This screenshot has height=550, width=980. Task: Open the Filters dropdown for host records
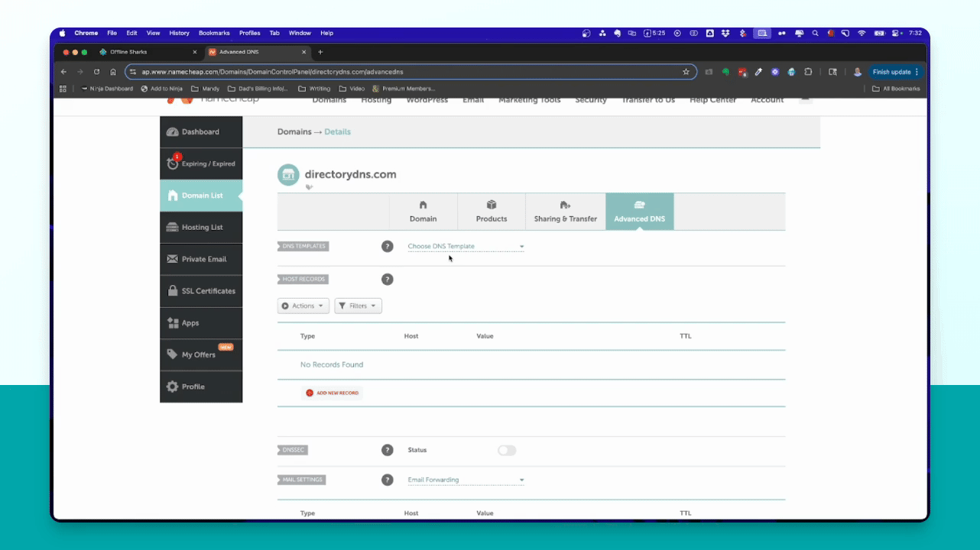pos(358,306)
